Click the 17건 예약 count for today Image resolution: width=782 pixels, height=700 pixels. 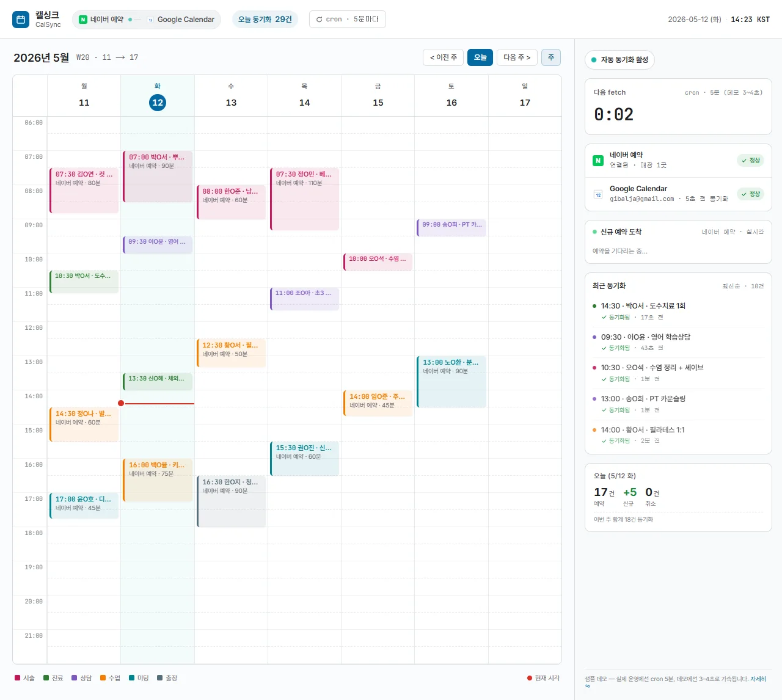click(604, 492)
